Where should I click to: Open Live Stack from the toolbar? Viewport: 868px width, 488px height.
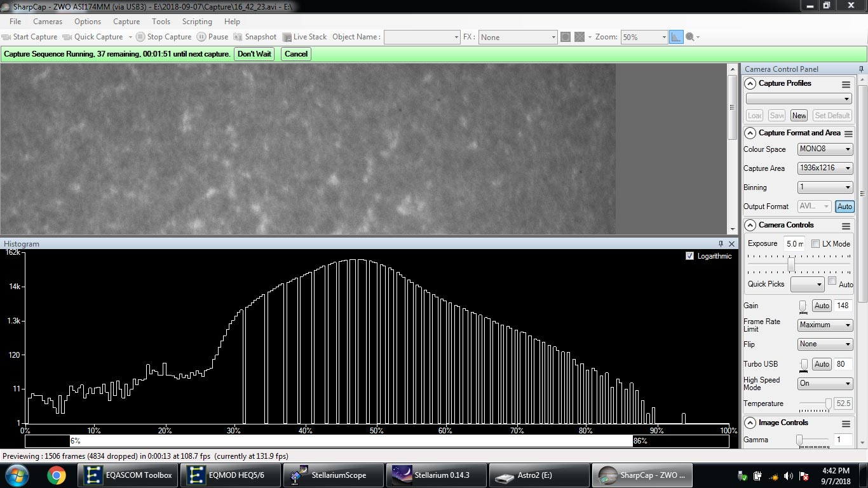click(304, 37)
